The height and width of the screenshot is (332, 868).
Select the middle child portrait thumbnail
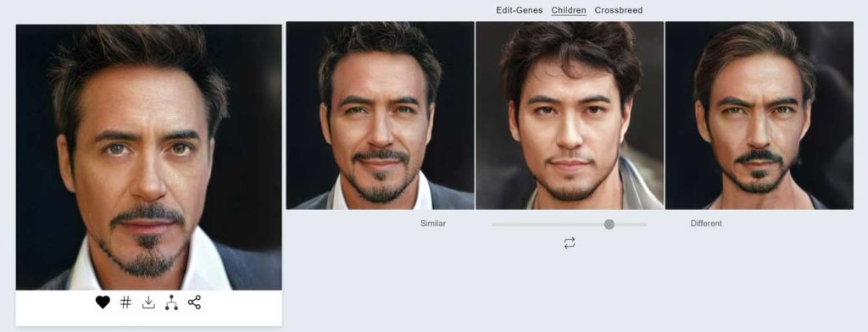[570, 115]
